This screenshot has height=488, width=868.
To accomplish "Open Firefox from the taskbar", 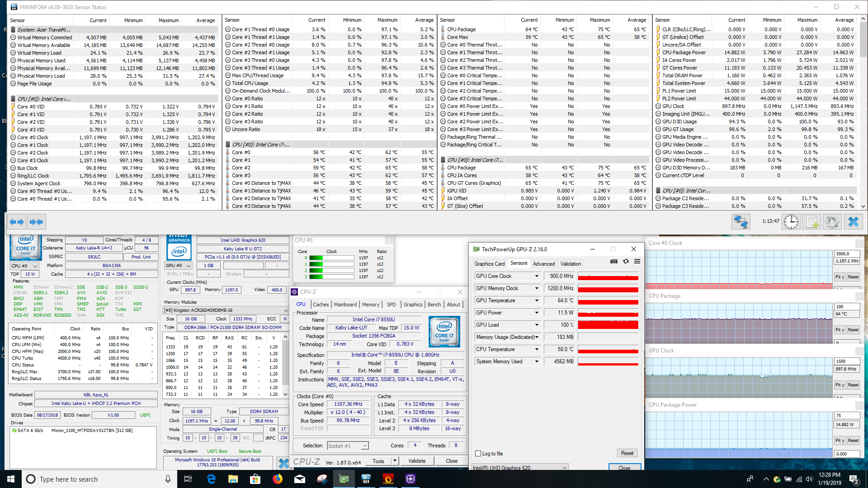I will pos(278,479).
